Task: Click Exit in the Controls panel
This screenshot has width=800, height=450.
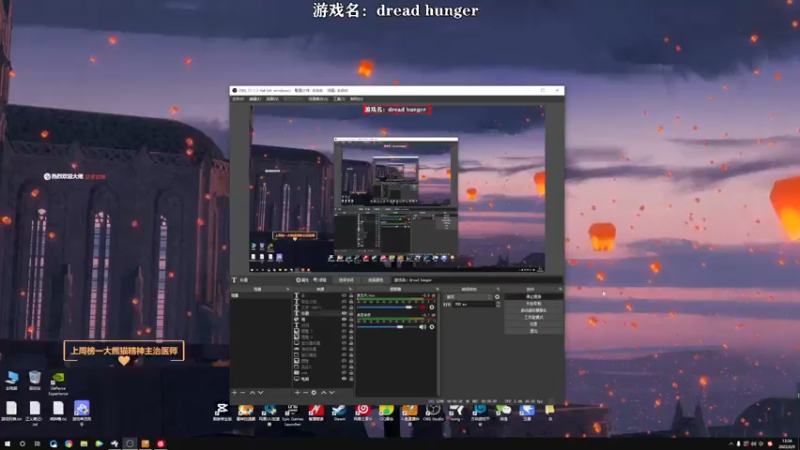Action: click(x=534, y=331)
